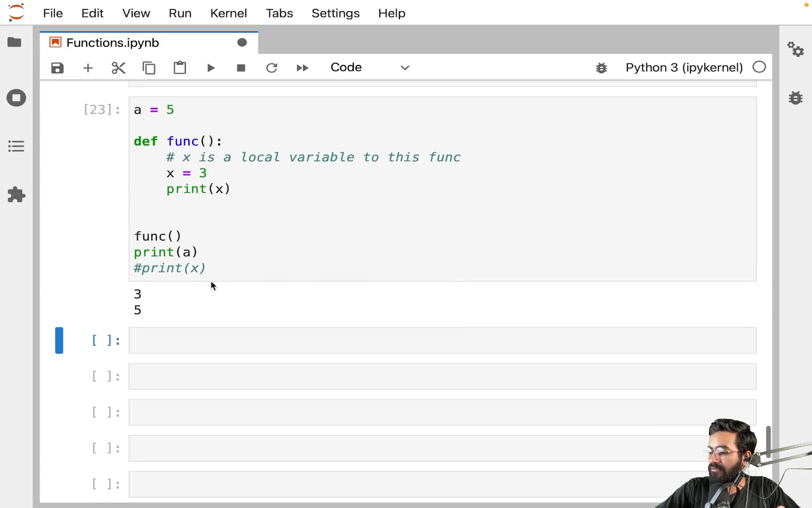The width and height of the screenshot is (812, 508).
Task: Insert a new cell below with the plus icon
Action: pos(87,68)
